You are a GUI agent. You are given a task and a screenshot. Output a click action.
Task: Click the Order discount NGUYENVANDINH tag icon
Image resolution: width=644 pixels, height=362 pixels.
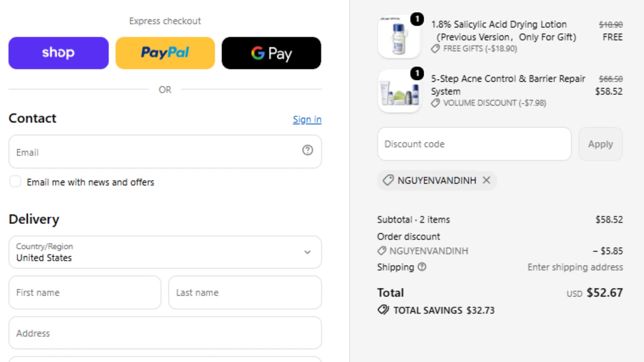pos(382,251)
